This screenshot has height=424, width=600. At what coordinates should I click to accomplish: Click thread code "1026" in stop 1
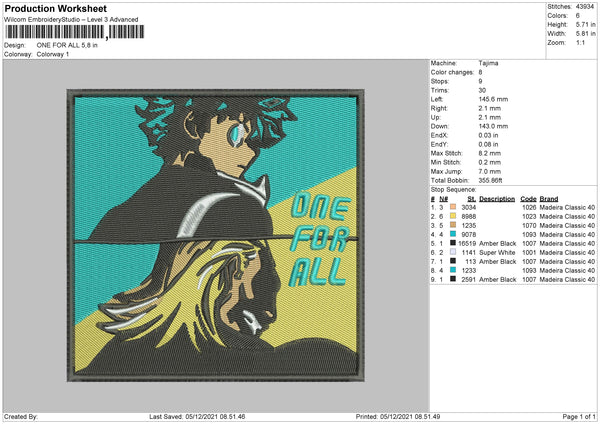[529, 207]
